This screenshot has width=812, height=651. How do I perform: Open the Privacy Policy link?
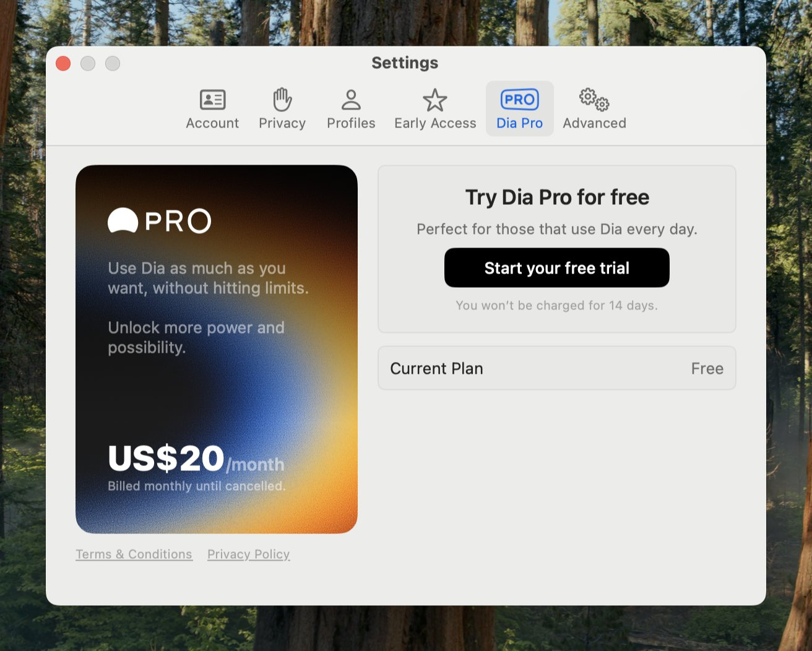[249, 554]
